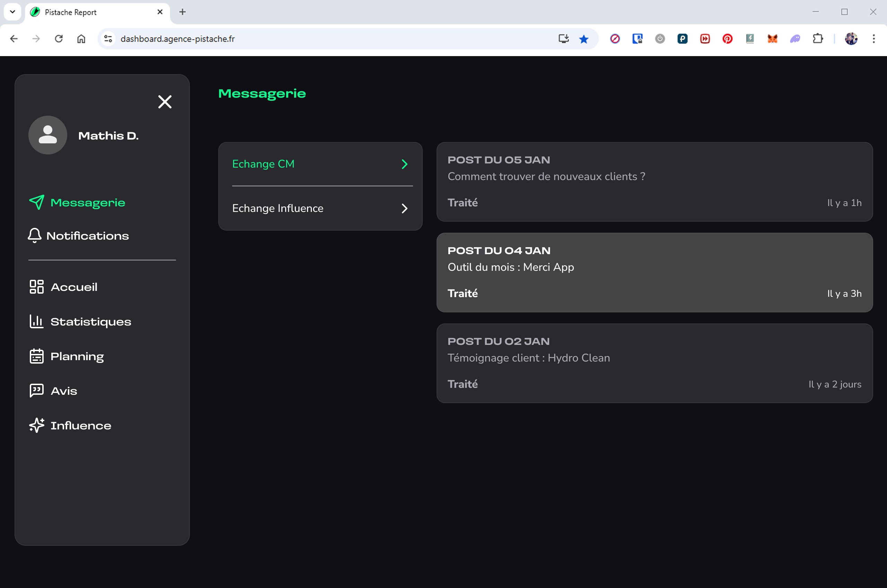Open Notifications via the bell icon
Viewport: 887px width, 588px height.
[x=35, y=235]
